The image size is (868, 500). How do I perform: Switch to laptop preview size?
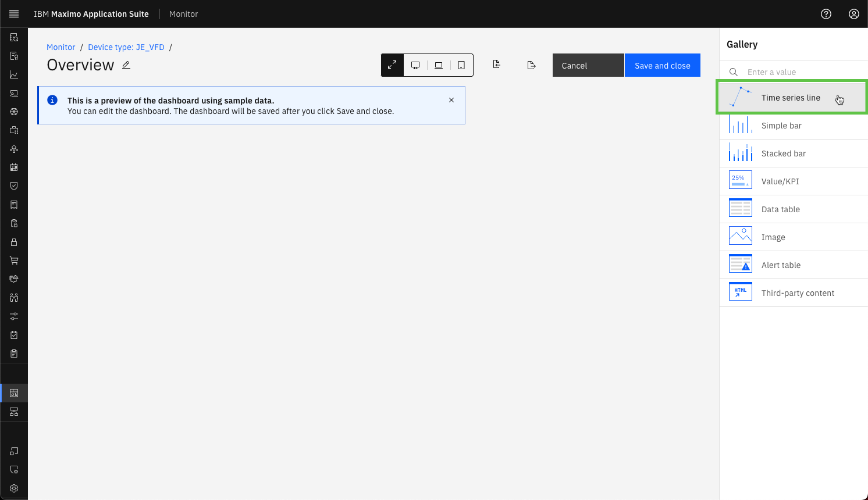[x=439, y=65]
